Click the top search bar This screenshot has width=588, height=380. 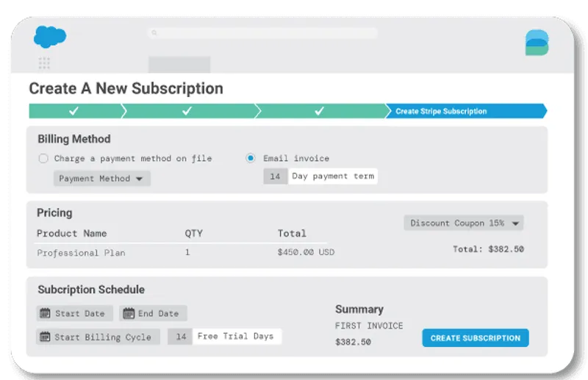262,33
